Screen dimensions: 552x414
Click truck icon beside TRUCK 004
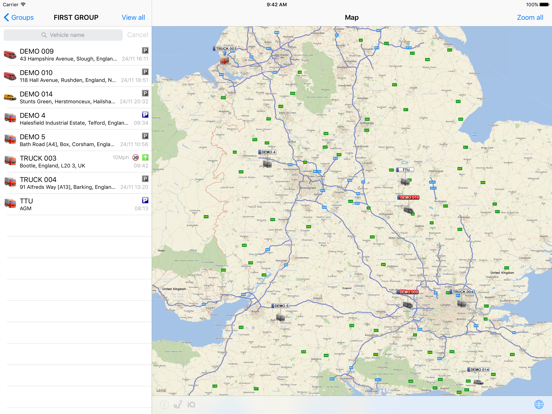10,182
